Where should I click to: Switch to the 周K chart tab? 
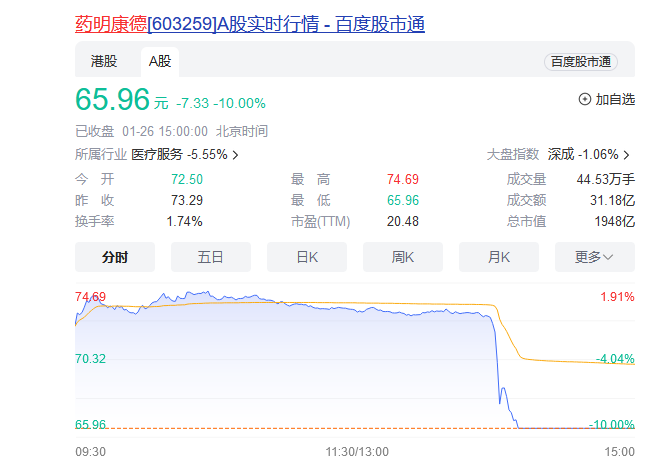coord(403,257)
